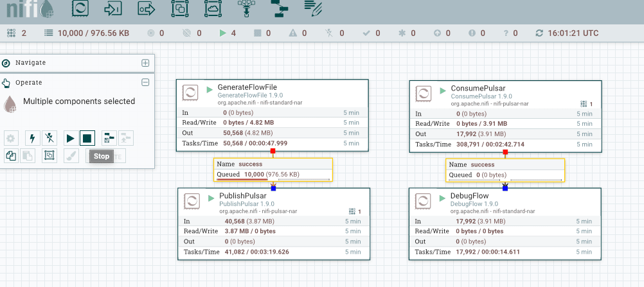644x287 pixels.
Task: Click ConsumePulsar Out 17,992 value
Action: (466, 134)
